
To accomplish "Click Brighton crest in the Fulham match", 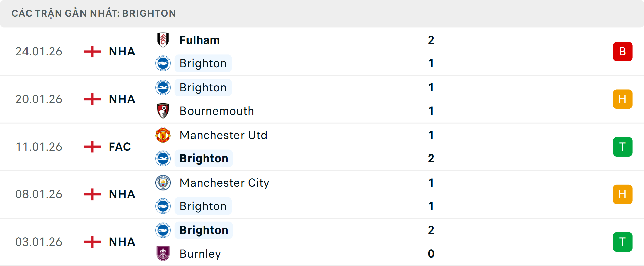I will (163, 63).
